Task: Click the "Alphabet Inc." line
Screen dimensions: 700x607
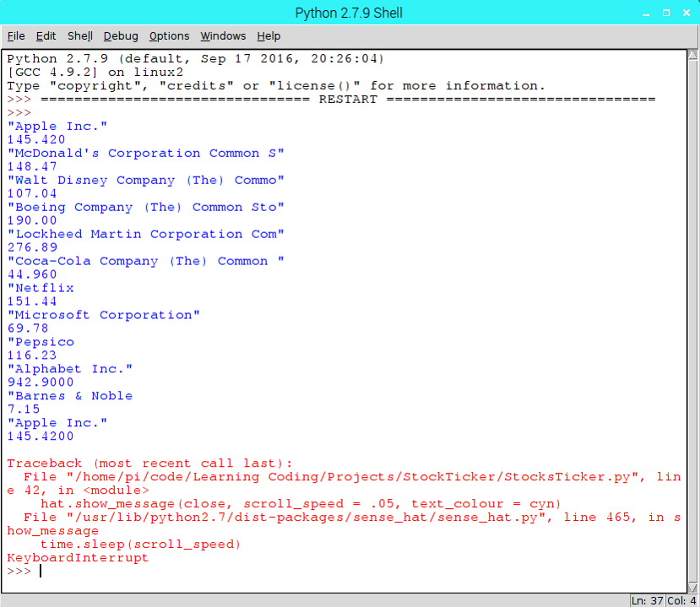Action: [x=69, y=369]
